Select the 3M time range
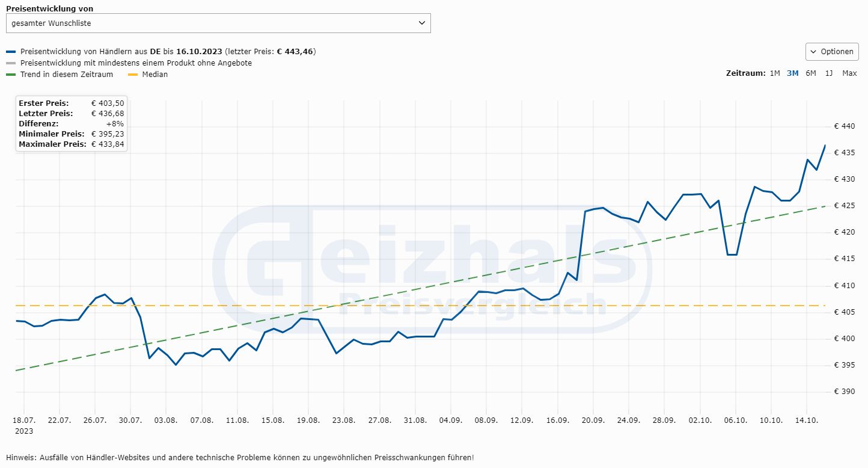868x468 pixels. click(x=793, y=73)
